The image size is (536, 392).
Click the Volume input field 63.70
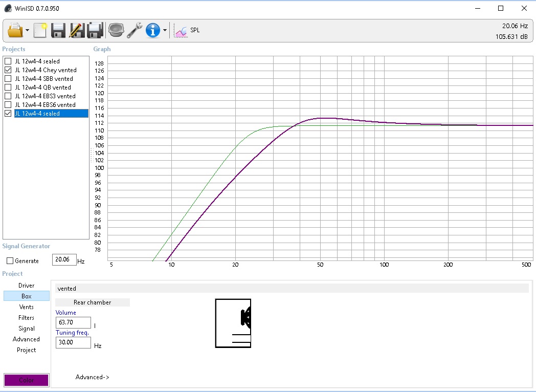pos(73,322)
